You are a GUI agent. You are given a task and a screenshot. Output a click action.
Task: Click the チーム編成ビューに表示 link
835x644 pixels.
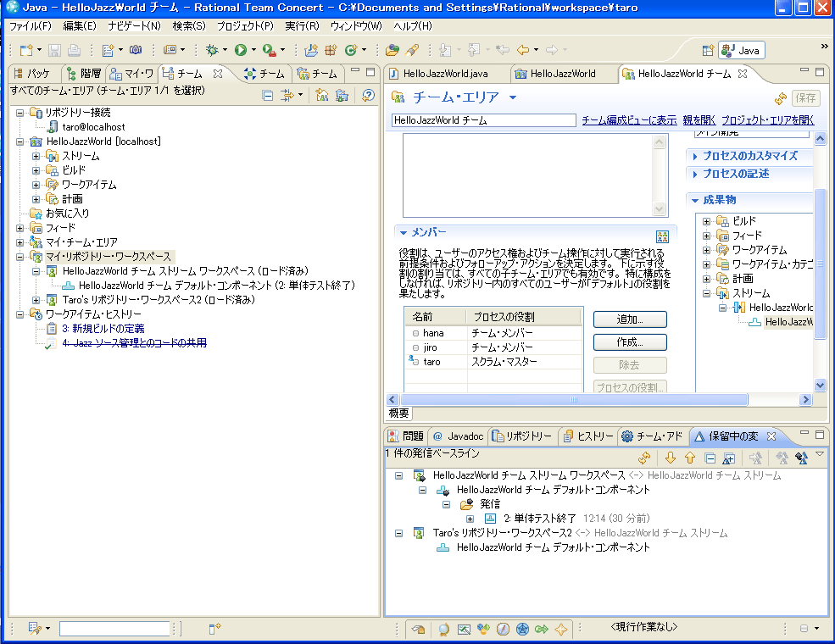click(630, 120)
